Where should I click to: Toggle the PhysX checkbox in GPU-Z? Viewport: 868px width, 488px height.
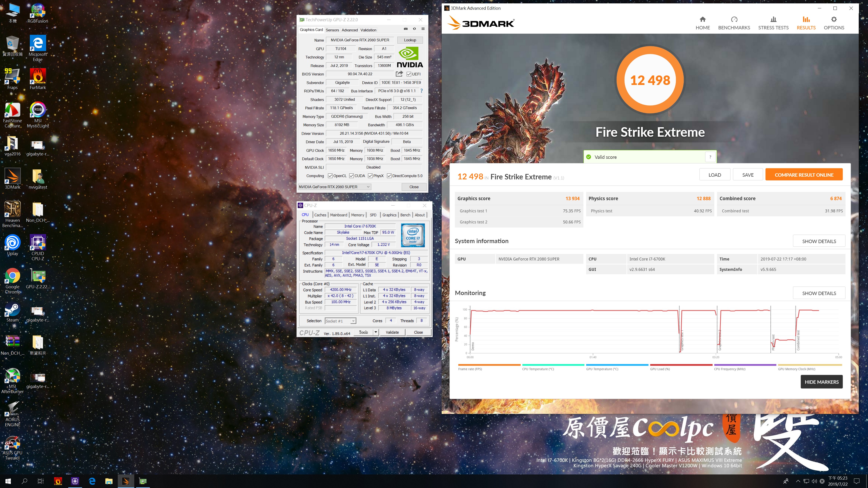click(370, 176)
